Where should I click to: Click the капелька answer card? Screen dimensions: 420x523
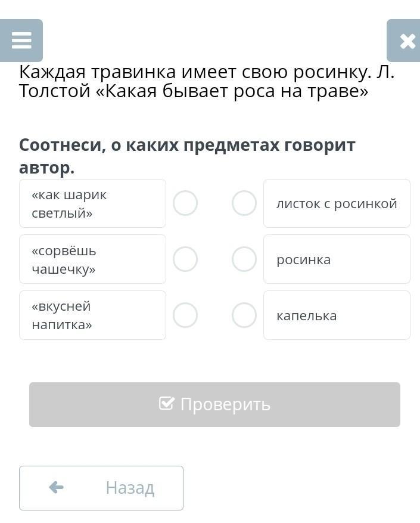click(x=337, y=315)
